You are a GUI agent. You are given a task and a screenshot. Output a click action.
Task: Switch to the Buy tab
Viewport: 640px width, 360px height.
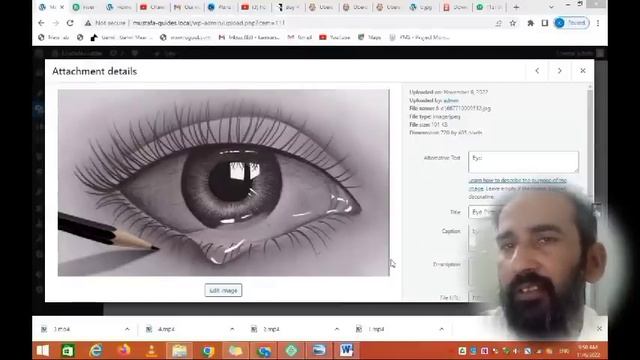[x=288, y=7]
